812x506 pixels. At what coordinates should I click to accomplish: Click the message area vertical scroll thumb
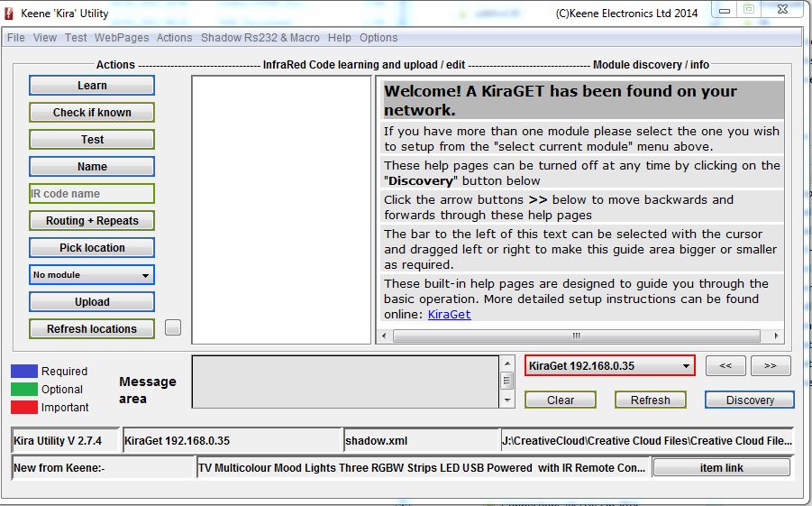tap(507, 381)
